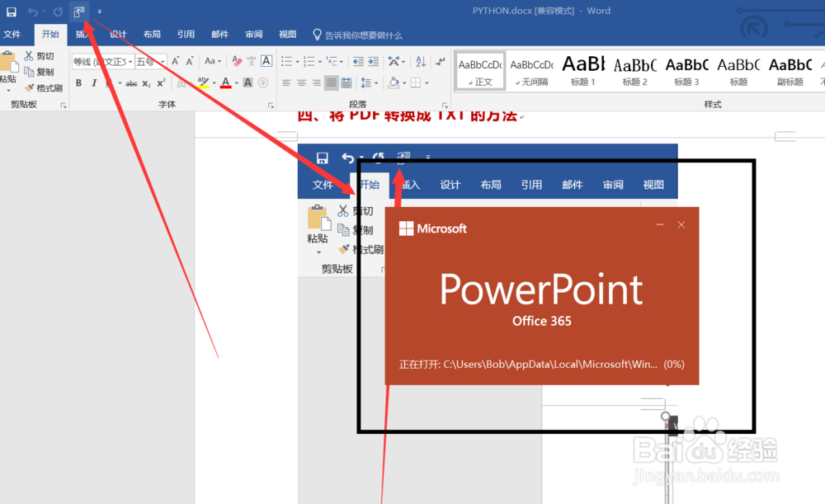Toggle strikethrough (abc) formatting
The width and height of the screenshot is (825, 504).
click(131, 83)
